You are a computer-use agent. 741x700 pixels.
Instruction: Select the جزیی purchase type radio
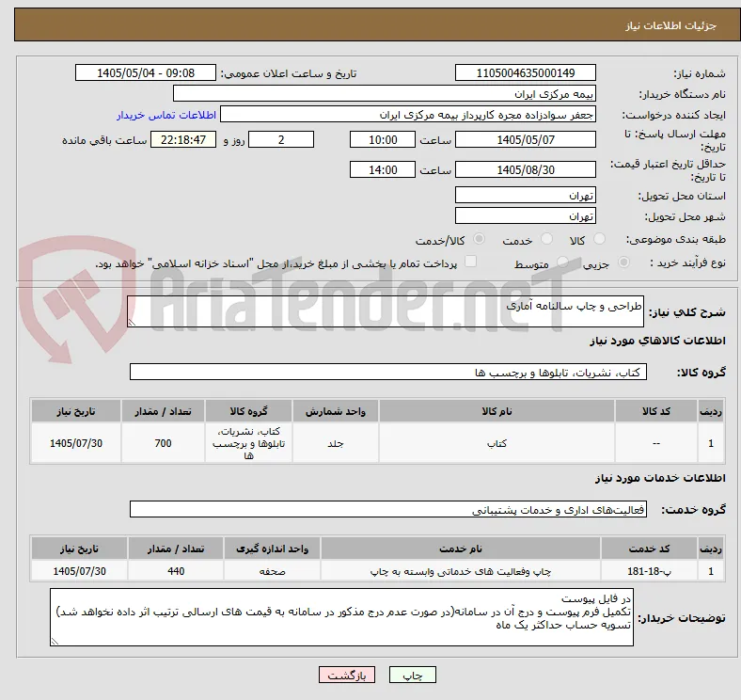623,262
